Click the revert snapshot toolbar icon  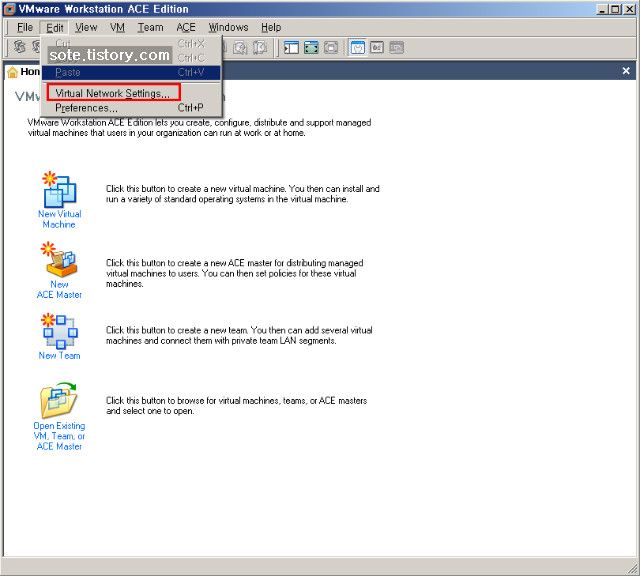pyautogui.click(x=240, y=48)
